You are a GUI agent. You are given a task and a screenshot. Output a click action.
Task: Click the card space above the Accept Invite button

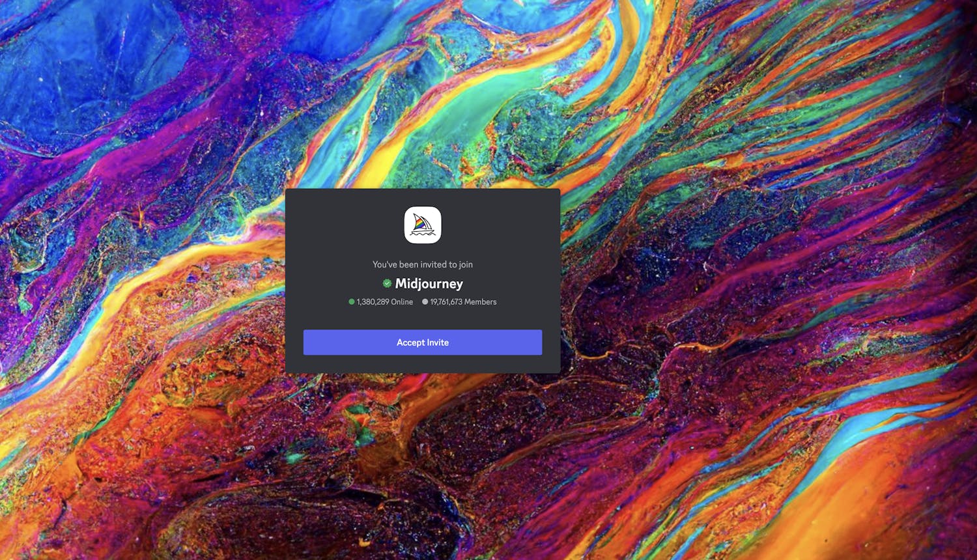click(x=423, y=318)
